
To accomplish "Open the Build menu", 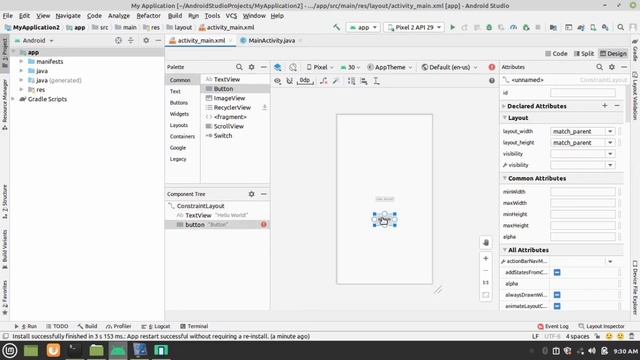I will 175,16.
